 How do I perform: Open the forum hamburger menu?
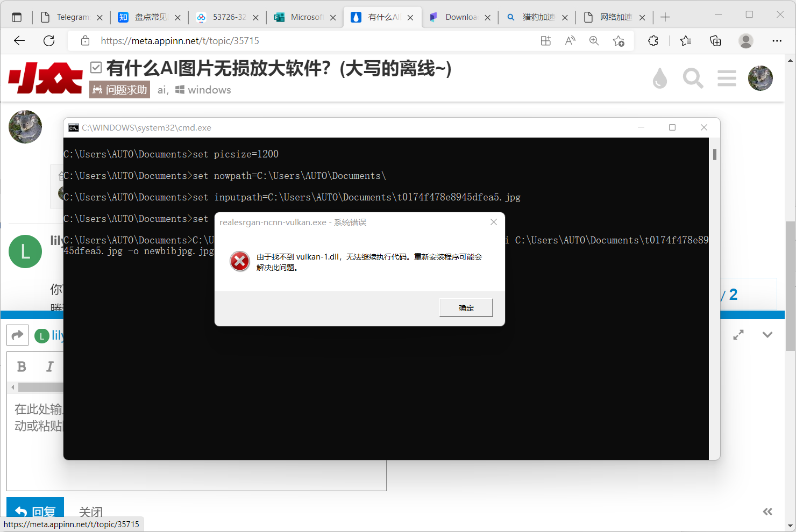point(726,78)
